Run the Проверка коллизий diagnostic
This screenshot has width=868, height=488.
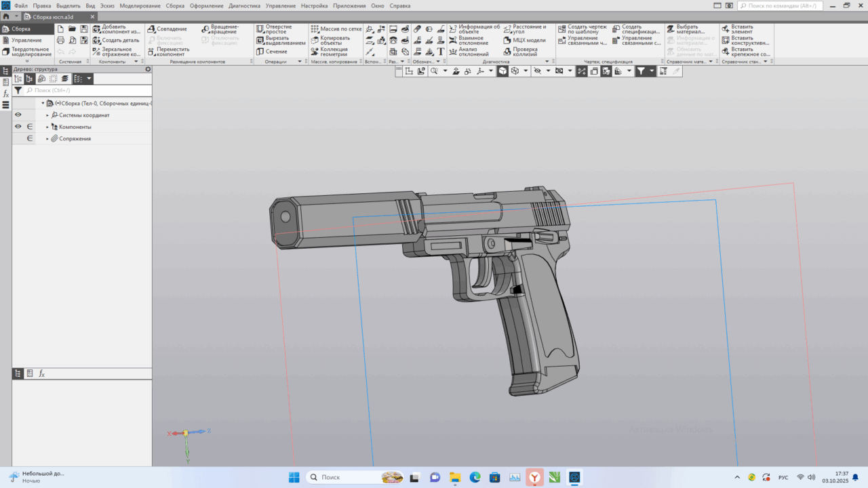[527, 51]
